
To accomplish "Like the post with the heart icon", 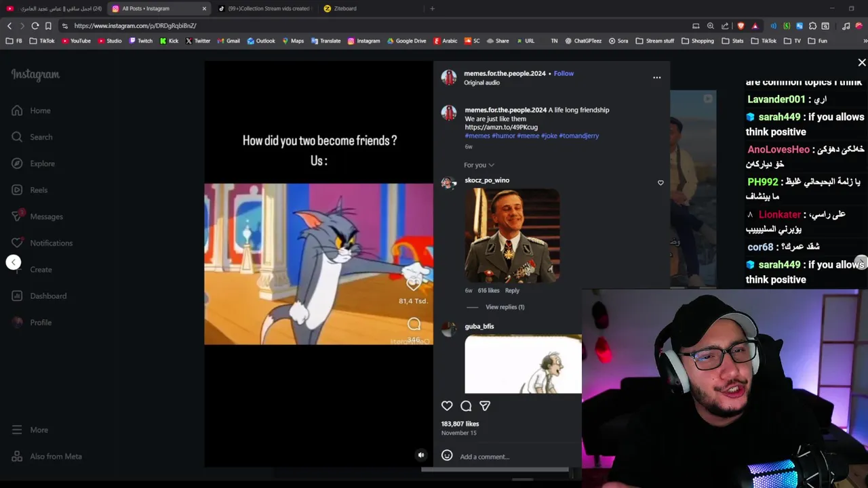I will (447, 406).
